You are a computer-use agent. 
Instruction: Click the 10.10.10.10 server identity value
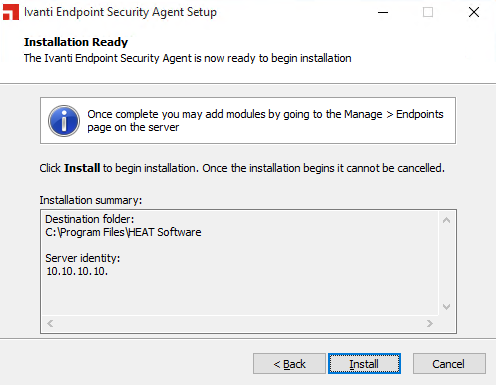[x=77, y=271]
